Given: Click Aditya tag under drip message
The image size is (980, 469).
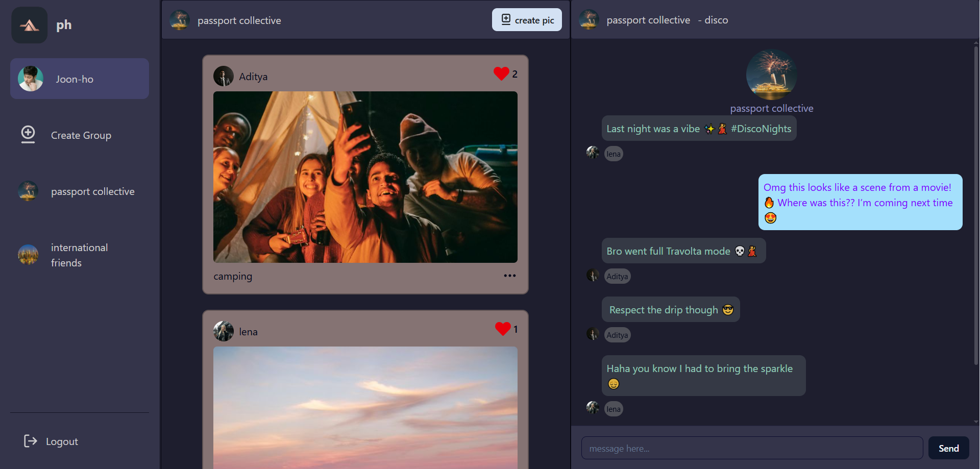Looking at the screenshot, I should point(617,335).
